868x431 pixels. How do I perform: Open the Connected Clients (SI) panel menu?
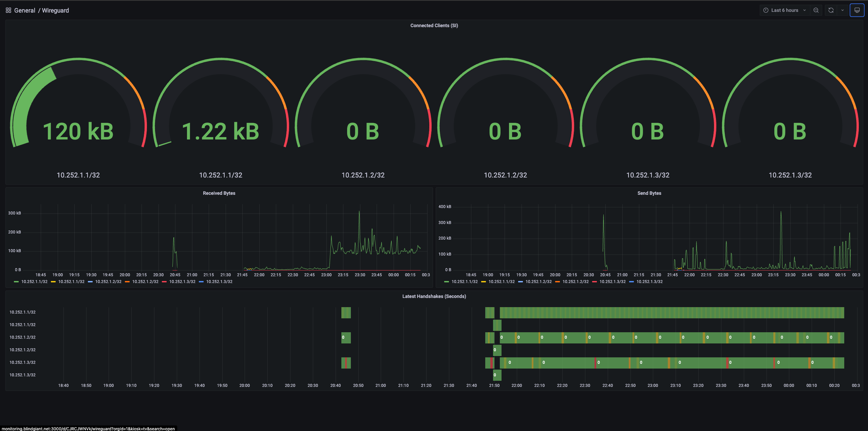pyautogui.click(x=434, y=25)
